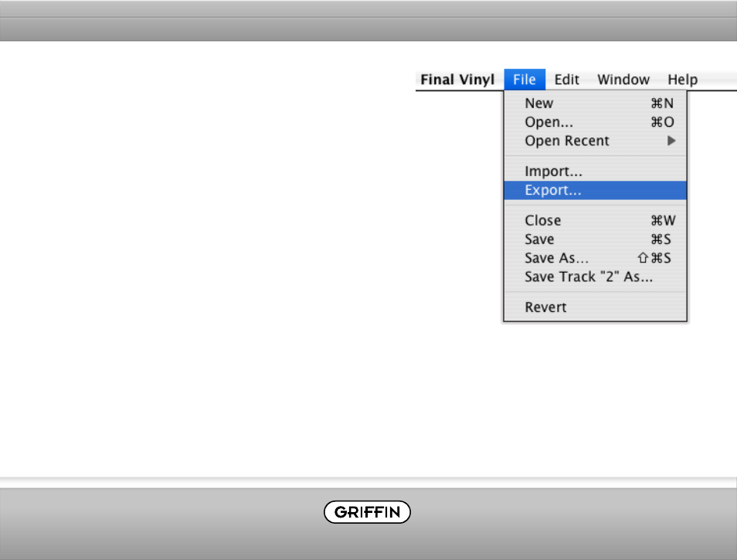Click the highlighted Export... entry

tap(595, 190)
